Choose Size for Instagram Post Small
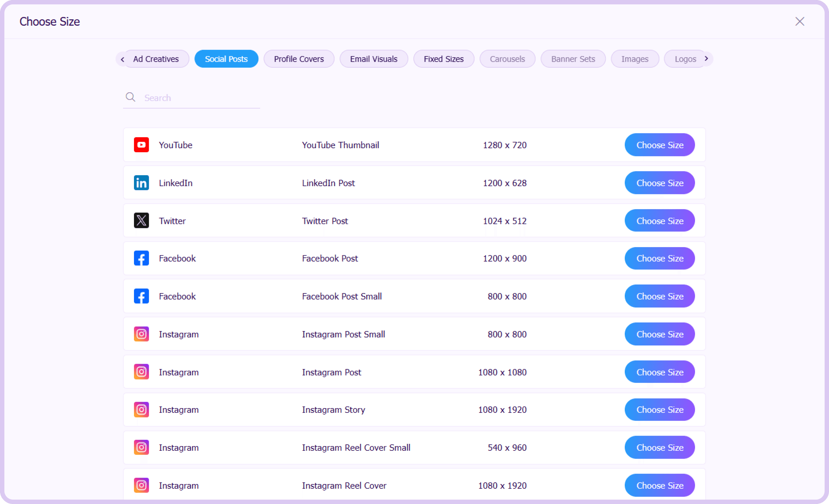The image size is (829, 504). coord(659,334)
